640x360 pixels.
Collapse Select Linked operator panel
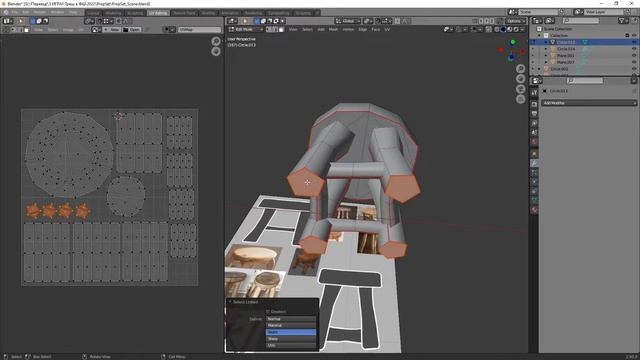click(230, 302)
